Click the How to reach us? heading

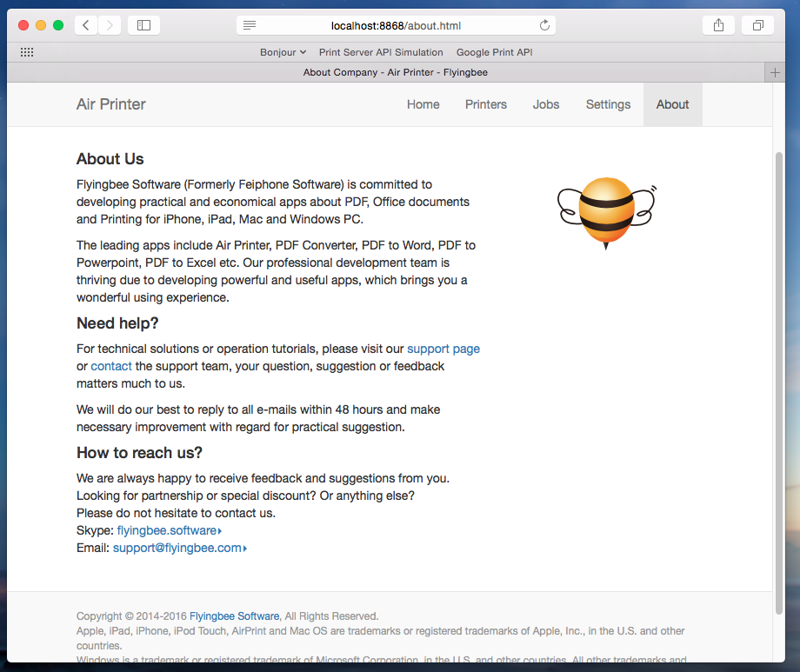click(x=139, y=453)
